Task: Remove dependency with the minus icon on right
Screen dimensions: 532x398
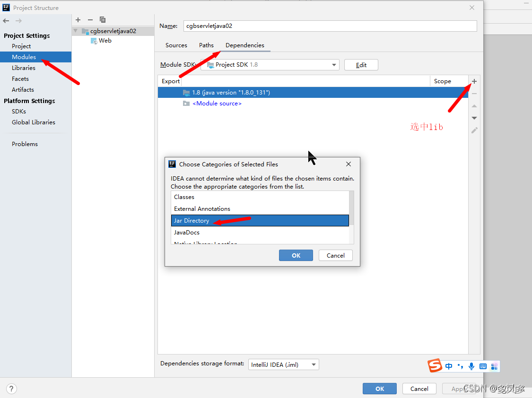Action: pyautogui.click(x=474, y=94)
